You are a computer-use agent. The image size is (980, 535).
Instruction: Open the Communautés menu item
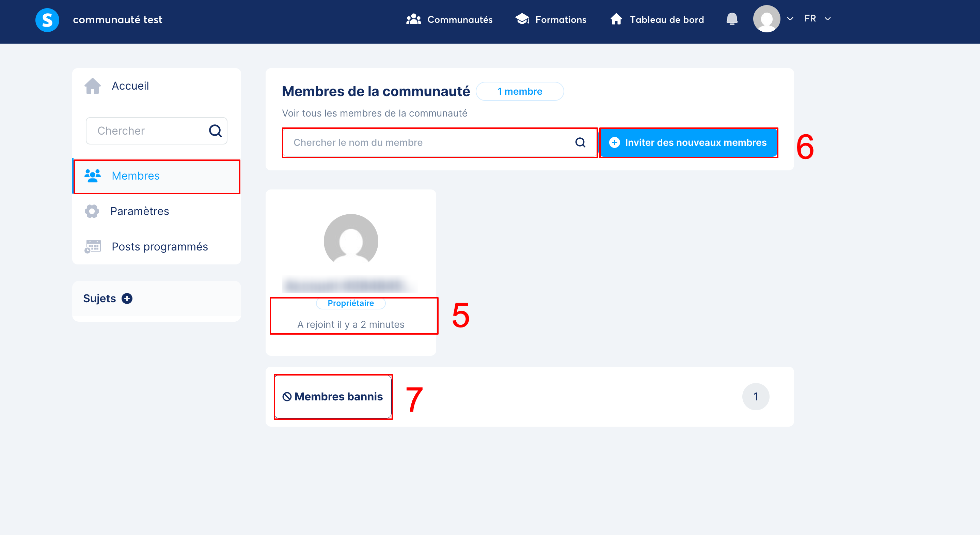[x=449, y=19]
